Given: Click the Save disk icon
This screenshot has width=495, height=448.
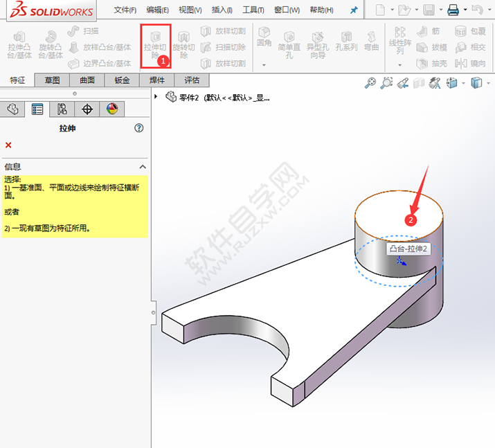Looking at the screenshot, I should [429, 10].
